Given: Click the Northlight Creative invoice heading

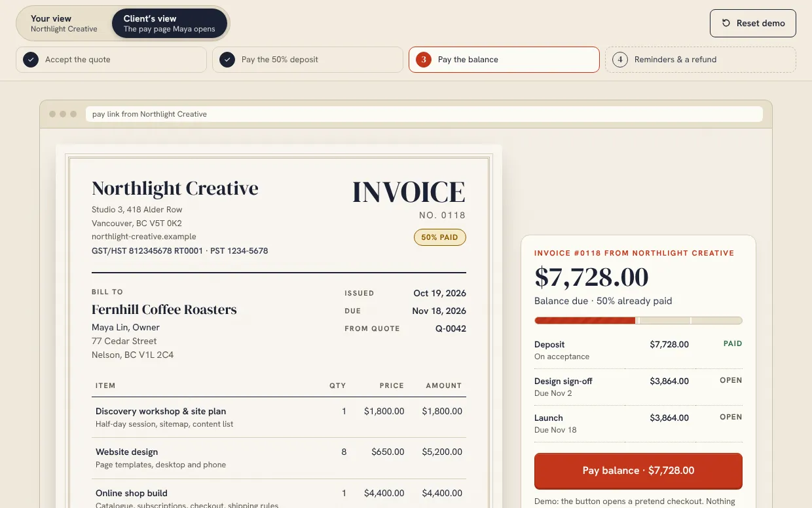Looking at the screenshot, I should pos(175,189).
